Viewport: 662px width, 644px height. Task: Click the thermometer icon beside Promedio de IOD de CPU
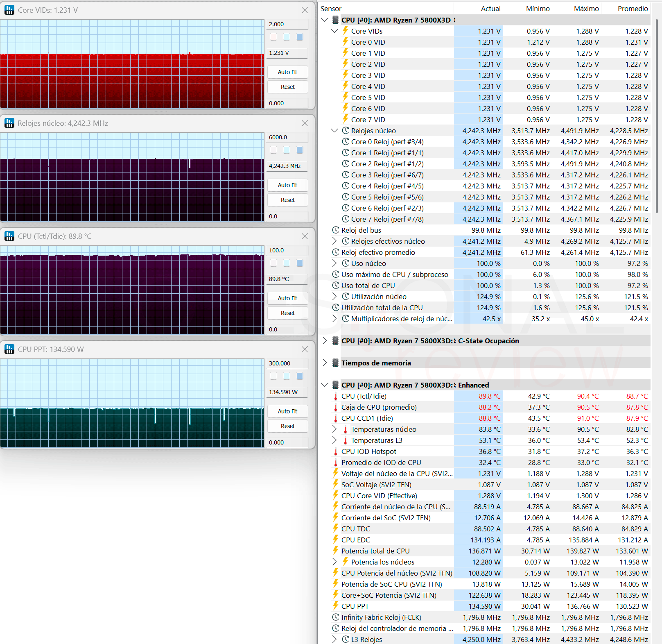click(x=336, y=463)
